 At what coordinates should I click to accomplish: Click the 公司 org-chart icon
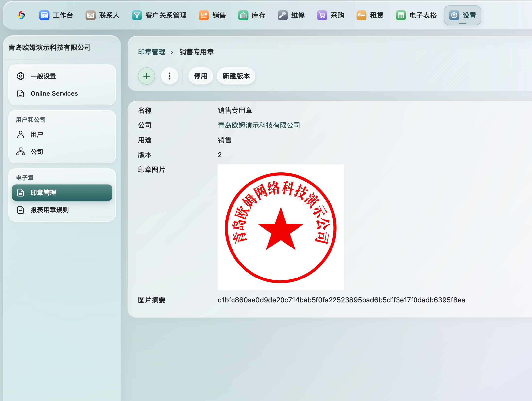(x=21, y=152)
